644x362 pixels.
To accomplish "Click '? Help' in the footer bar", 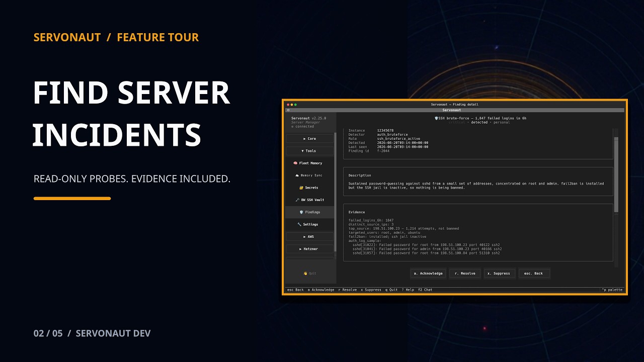I will 408,290.
